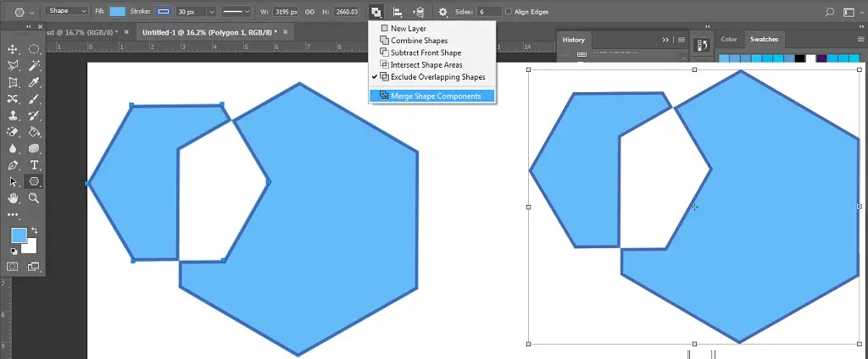Image resolution: width=868 pixels, height=359 pixels.
Task: Select the Type tool
Action: pos(34,165)
